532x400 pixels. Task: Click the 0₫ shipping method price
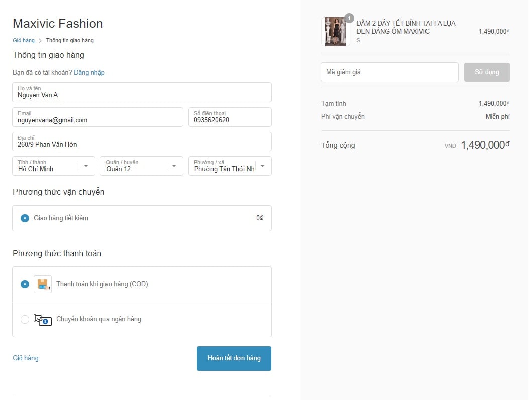[x=260, y=218]
